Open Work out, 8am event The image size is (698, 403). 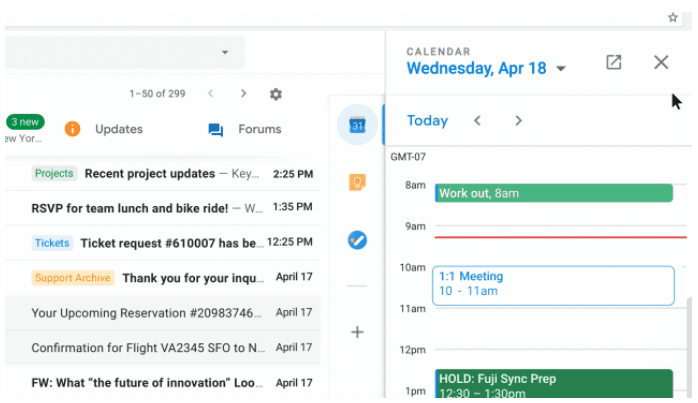[554, 193]
